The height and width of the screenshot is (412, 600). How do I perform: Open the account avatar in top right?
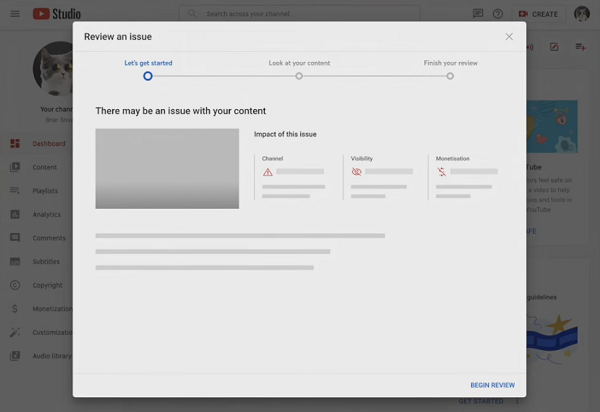pos(582,14)
